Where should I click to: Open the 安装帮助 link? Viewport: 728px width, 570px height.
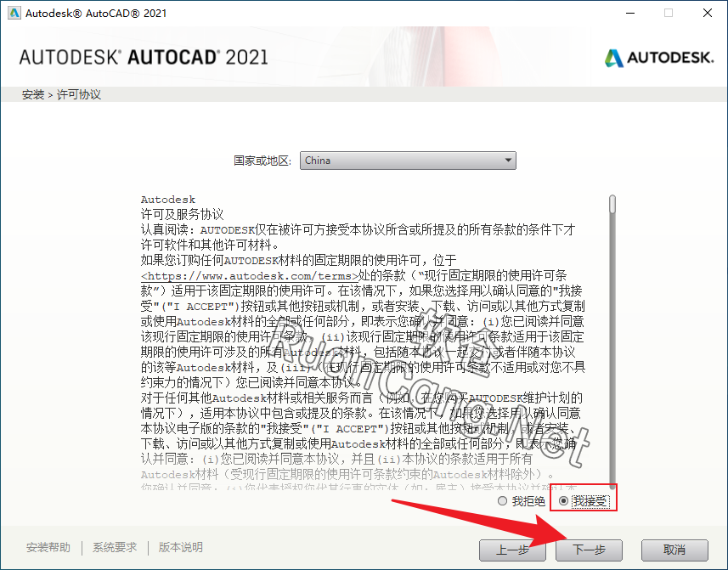pyautogui.click(x=48, y=548)
